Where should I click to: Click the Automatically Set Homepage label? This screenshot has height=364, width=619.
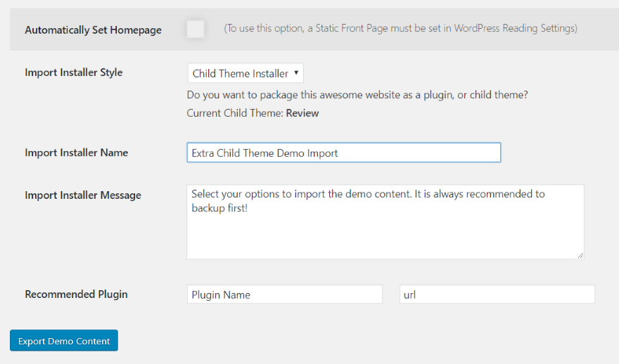click(x=93, y=30)
